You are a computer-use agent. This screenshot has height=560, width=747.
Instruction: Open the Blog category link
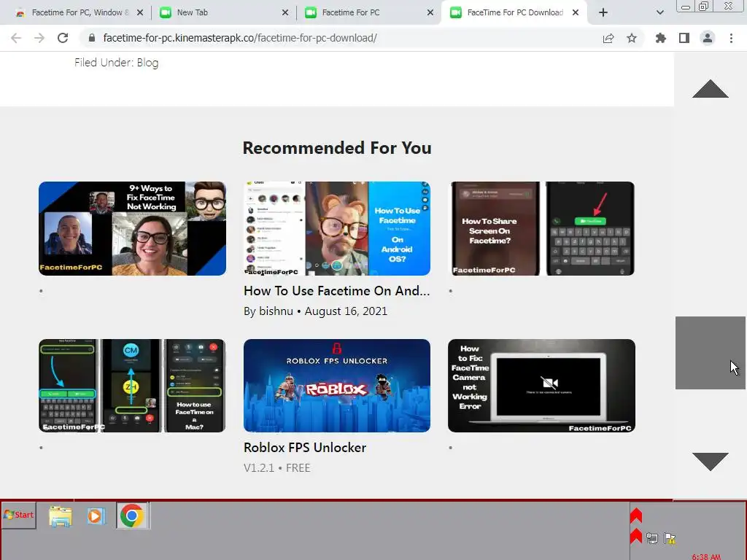pyautogui.click(x=147, y=63)
